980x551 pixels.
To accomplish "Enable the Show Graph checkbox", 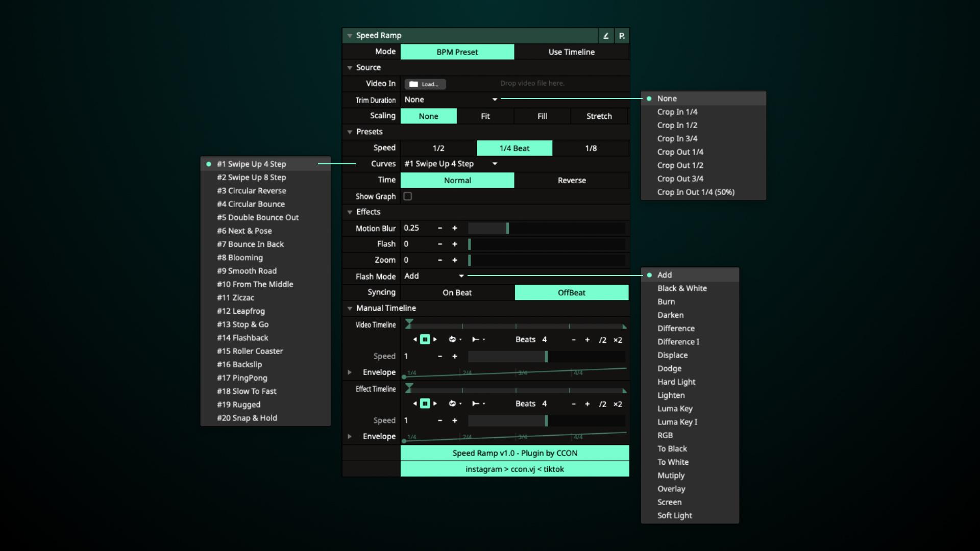I will coord(408,196).
